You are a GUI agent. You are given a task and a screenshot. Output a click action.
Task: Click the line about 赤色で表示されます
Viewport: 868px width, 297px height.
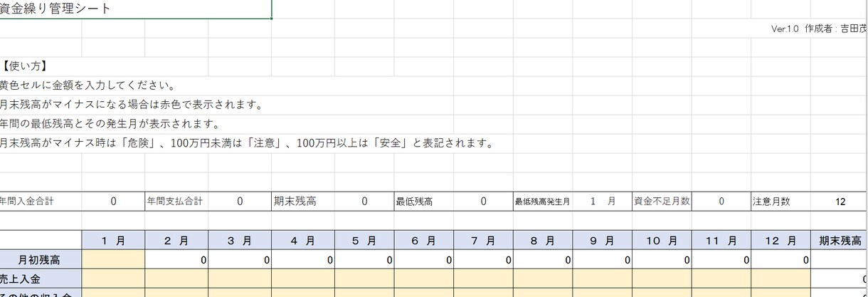[x=132, y=105]
